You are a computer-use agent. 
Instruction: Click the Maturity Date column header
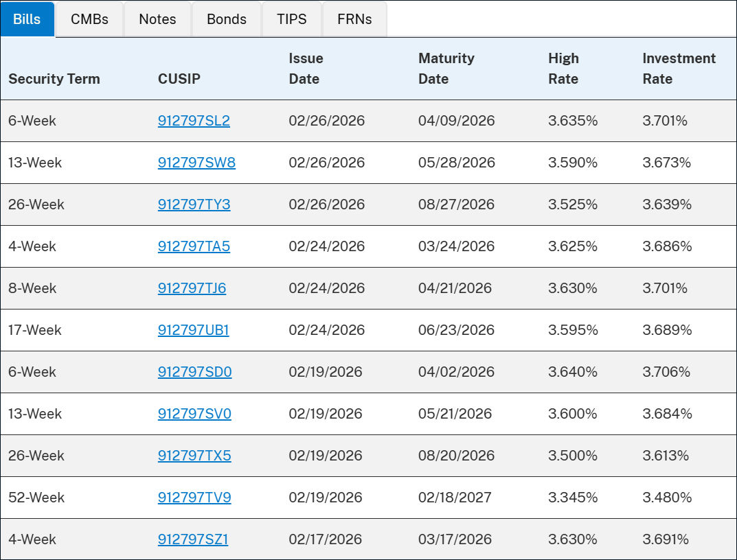tap(446, 69)
